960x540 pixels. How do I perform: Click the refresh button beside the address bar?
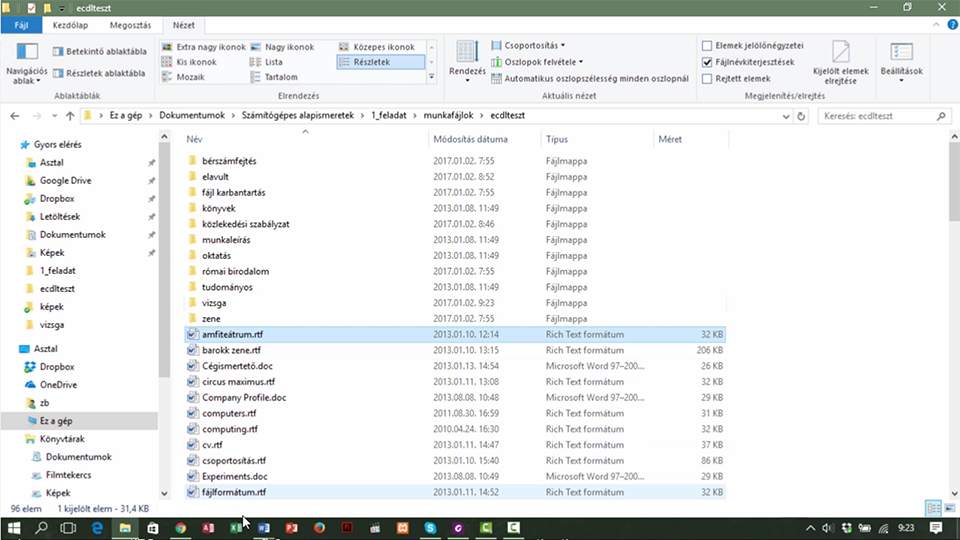(x=801, y=116)
